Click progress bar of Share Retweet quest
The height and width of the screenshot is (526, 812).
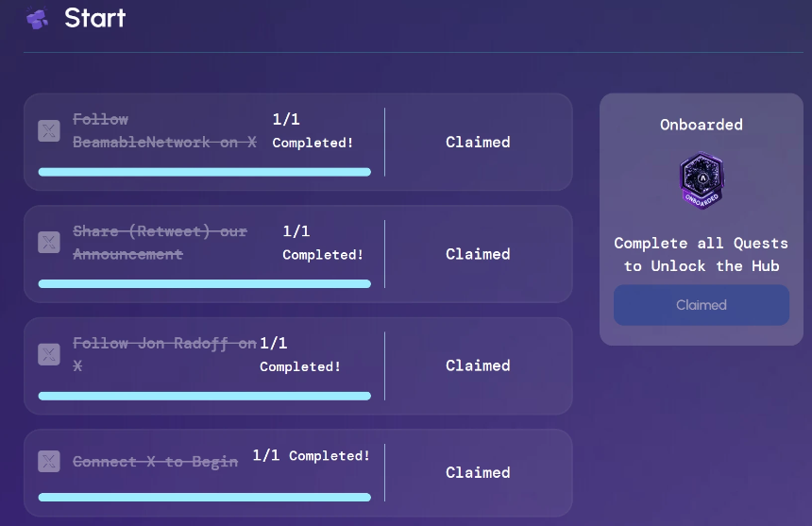point(204,283)
